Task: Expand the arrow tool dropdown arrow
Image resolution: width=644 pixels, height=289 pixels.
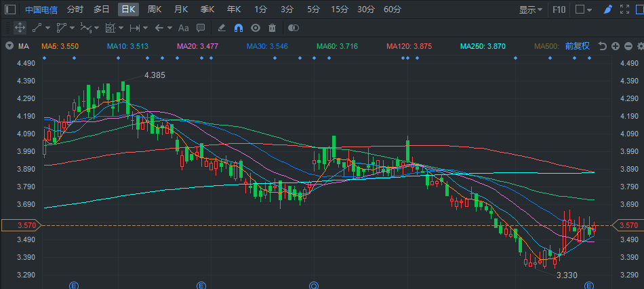Action: [169, 28]
